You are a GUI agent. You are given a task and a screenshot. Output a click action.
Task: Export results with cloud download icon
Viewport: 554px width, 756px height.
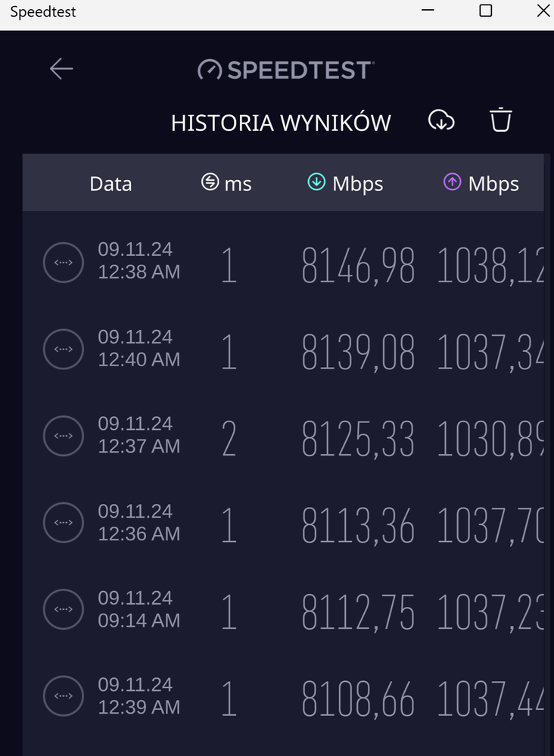tap(441, 120)
